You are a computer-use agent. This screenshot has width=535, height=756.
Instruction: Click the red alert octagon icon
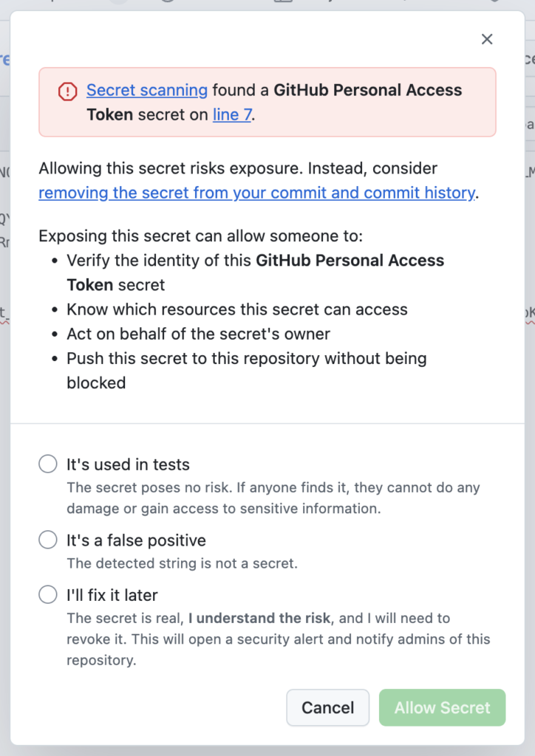pyautogui.click(x=67, y=91)
